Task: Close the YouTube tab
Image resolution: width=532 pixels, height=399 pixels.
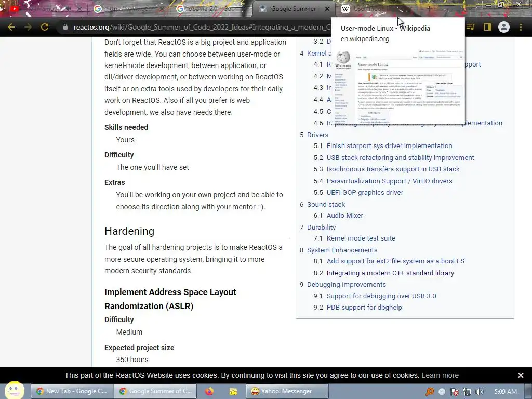Action: 79,9
